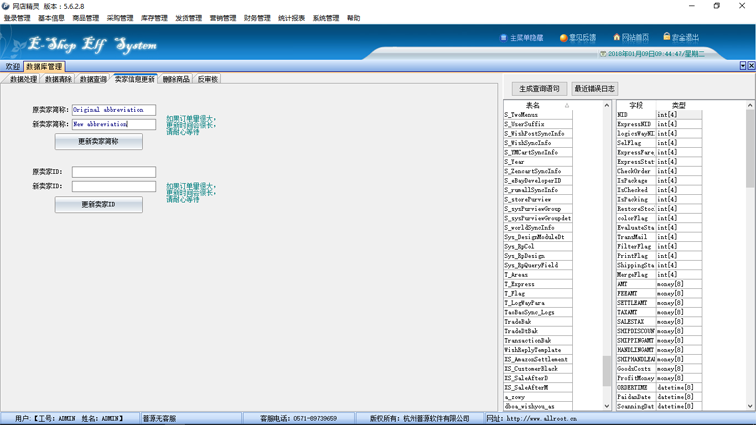
Task: Click the 更新卖家简称 button
Action: pyautogui.click(x=98, y=142)
